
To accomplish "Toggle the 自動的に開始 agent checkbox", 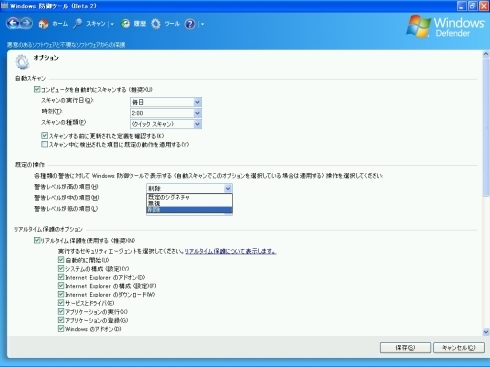I will pos(61,260).
